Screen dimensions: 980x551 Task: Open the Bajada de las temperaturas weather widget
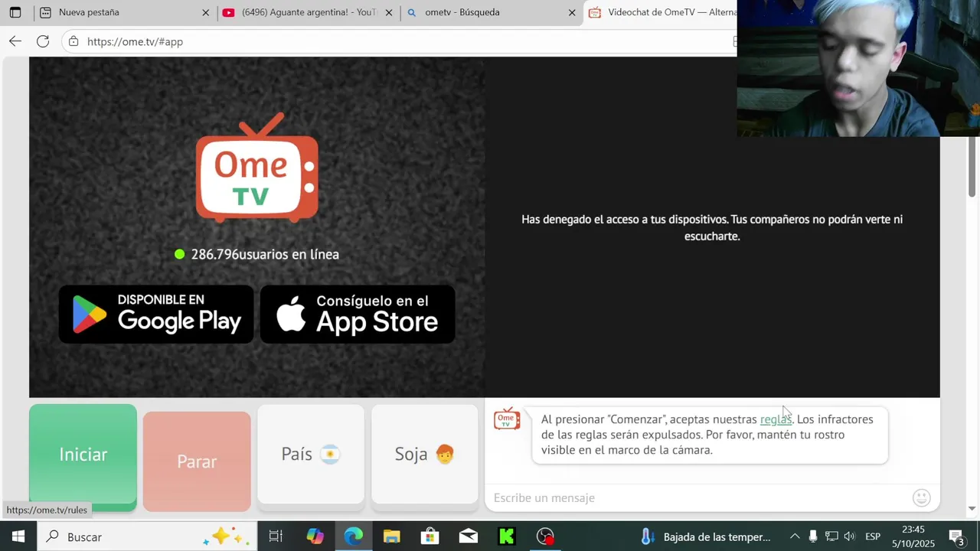pyautogui.click(x=704, y=536)
